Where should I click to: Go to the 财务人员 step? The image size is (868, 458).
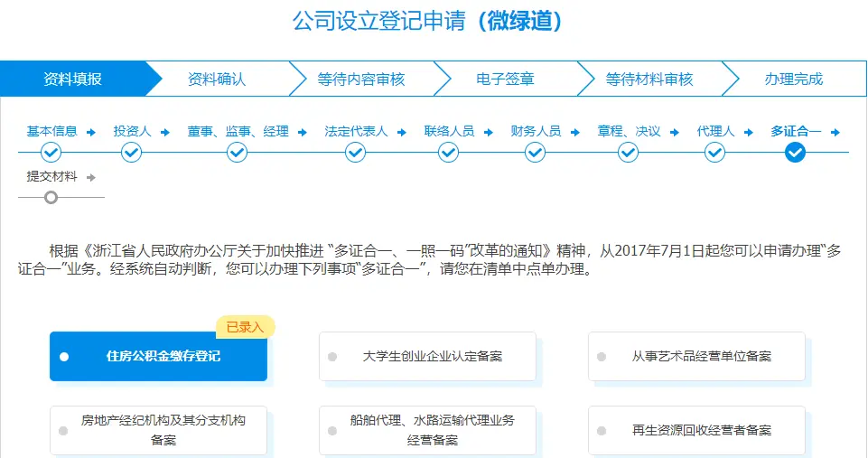coord(536,131)
